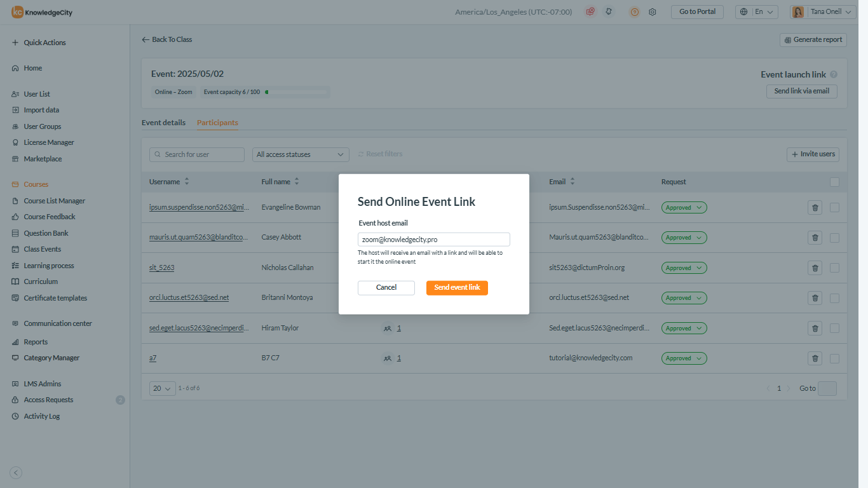Click trash icon for B7 C7 row
The height and width of the screenshot is (488, 868).
815,358
